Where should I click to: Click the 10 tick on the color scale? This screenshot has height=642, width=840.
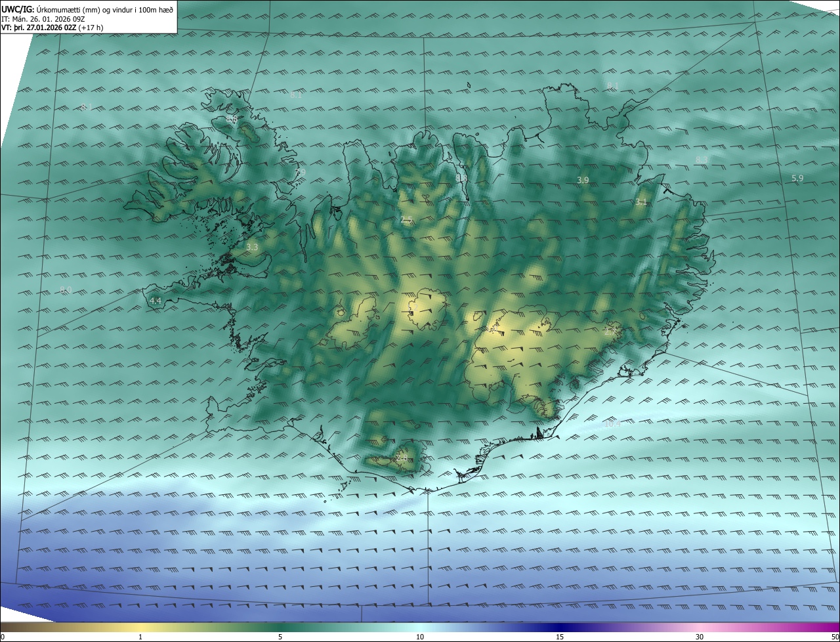420,637
